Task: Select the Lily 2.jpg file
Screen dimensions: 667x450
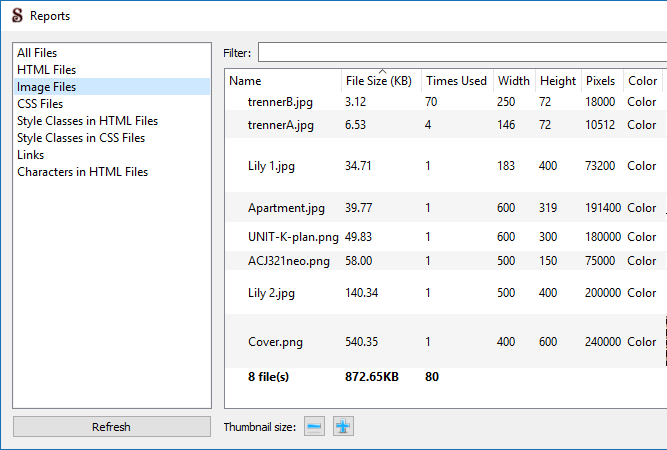Action: click(x=271, y=293)
